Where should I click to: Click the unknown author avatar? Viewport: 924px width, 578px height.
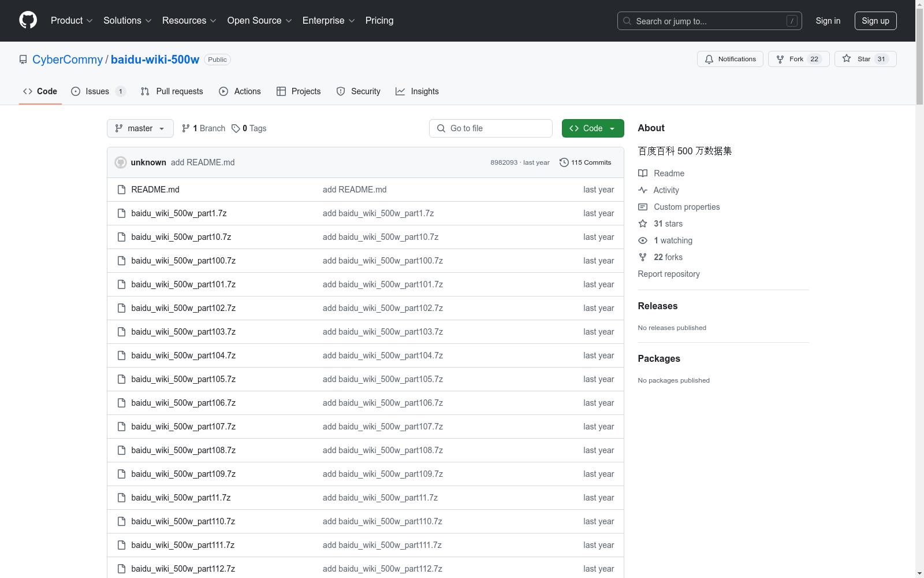(x=121, y=162)
